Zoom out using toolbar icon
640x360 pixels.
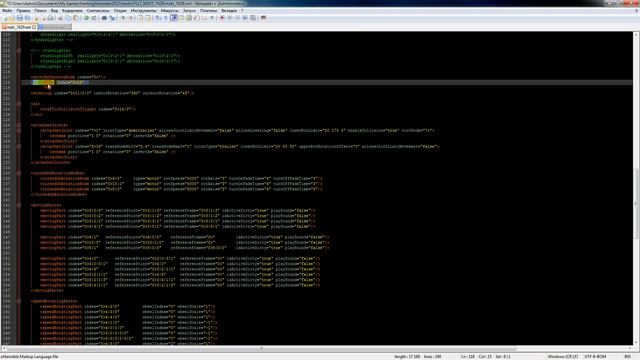pos(130,18)
